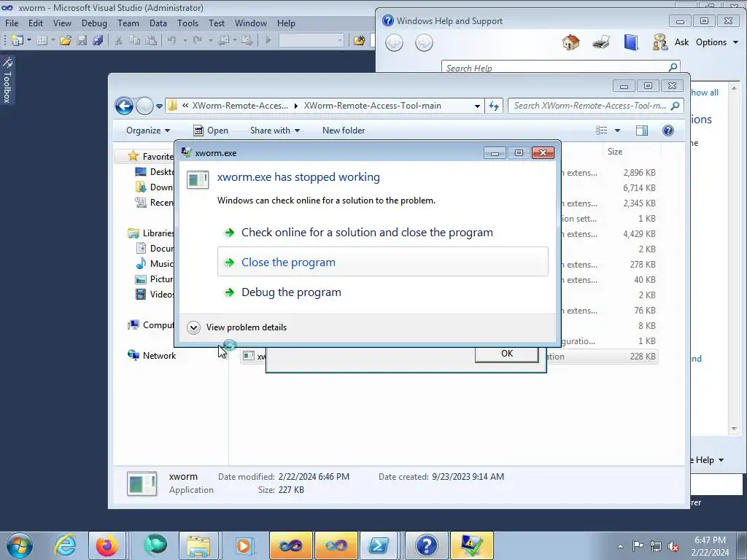This screenshot has width=747, height=560.
Task: Click Navigate Backward icon in Visual Studio toolbar
Action: tap(225, 41)
